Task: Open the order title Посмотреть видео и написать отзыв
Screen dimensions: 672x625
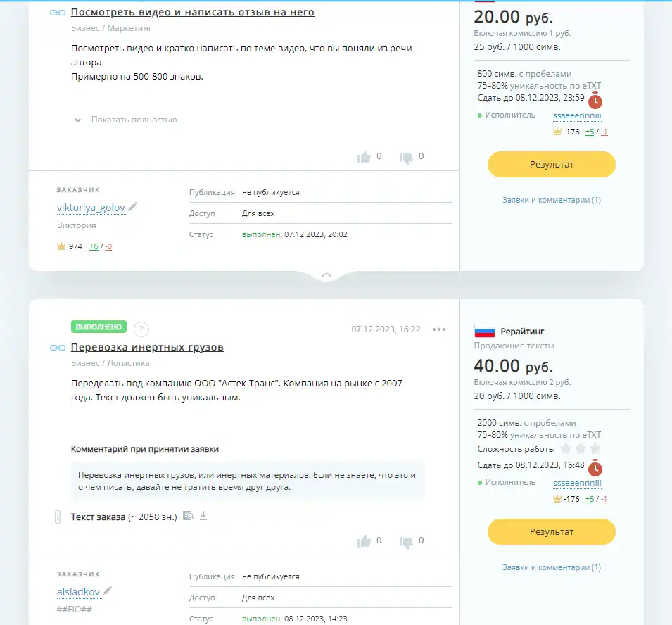Action: [x=192, y=13]
